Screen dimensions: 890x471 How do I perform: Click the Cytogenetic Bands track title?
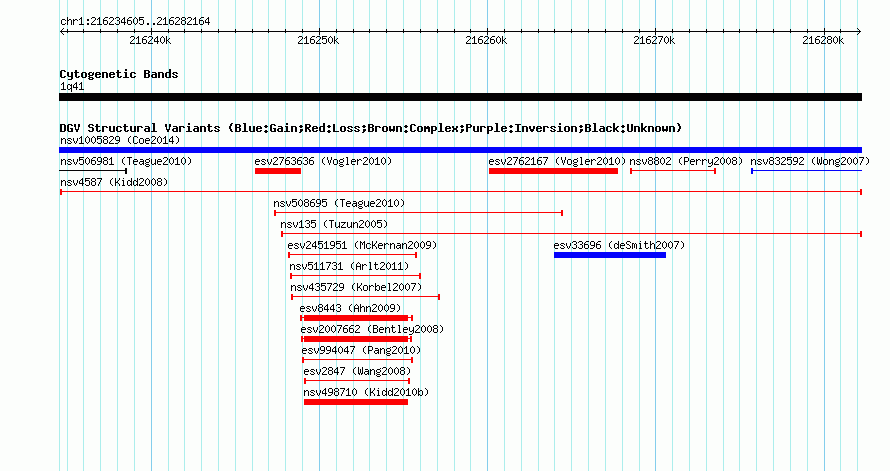[x=119, y=74]
